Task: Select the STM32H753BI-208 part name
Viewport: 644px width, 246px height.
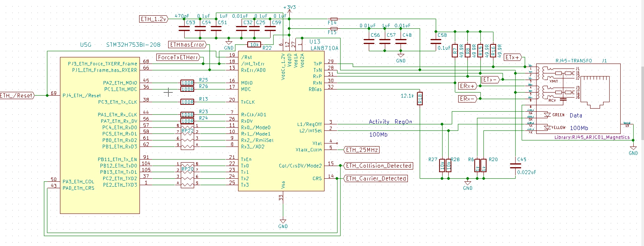Action: pyautogui.click(x=133, y=45)
